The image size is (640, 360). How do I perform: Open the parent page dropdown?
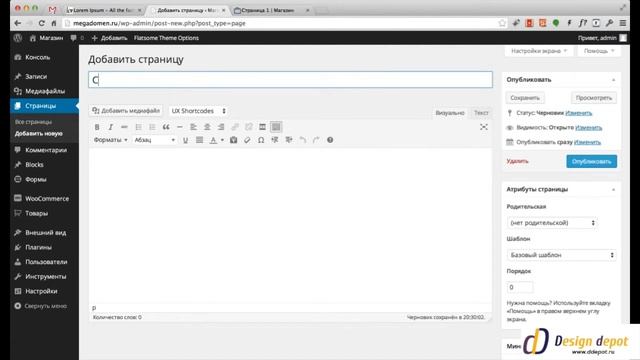pos(552,223)
